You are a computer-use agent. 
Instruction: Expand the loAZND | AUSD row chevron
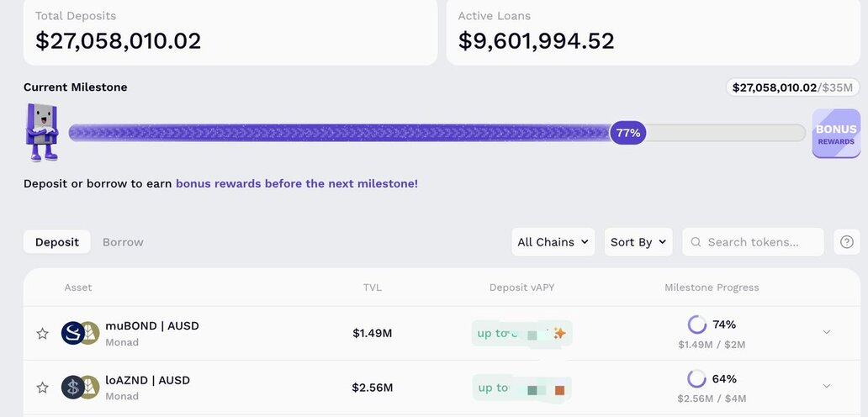826,386
